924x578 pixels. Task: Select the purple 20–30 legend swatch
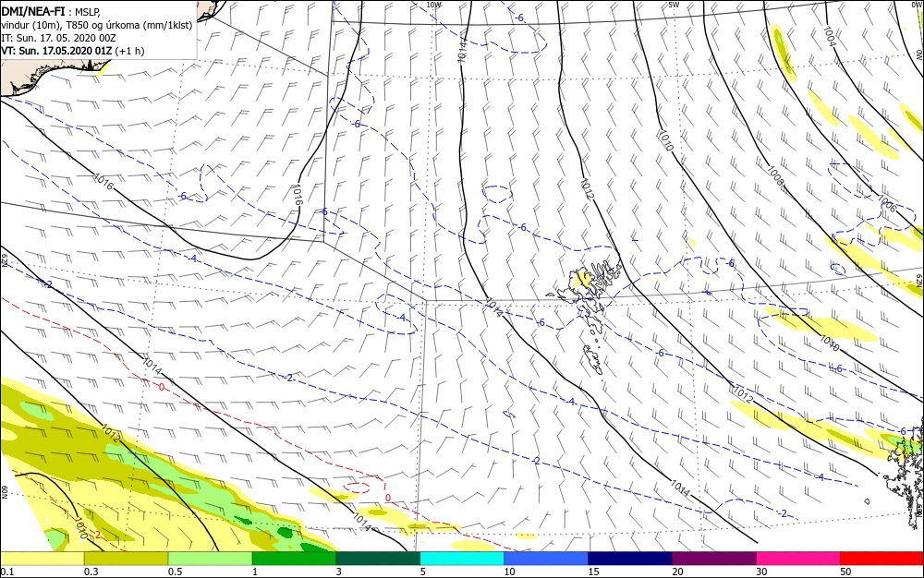(713, 559)
